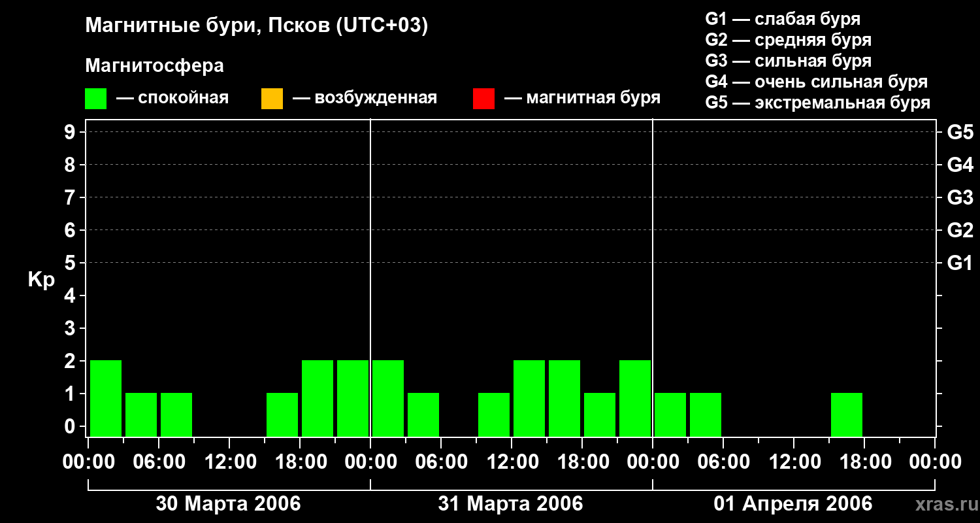980x523 pixels.
Task: Click the '30 Марта 2006' date label
Action: (228, 503)
